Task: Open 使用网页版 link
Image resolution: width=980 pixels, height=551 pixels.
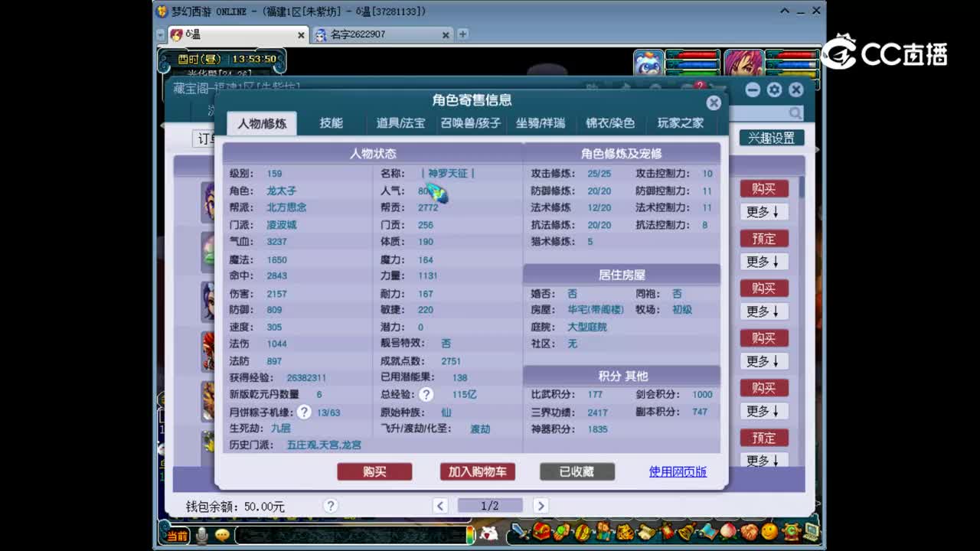Action: click(x=678, y=471)
